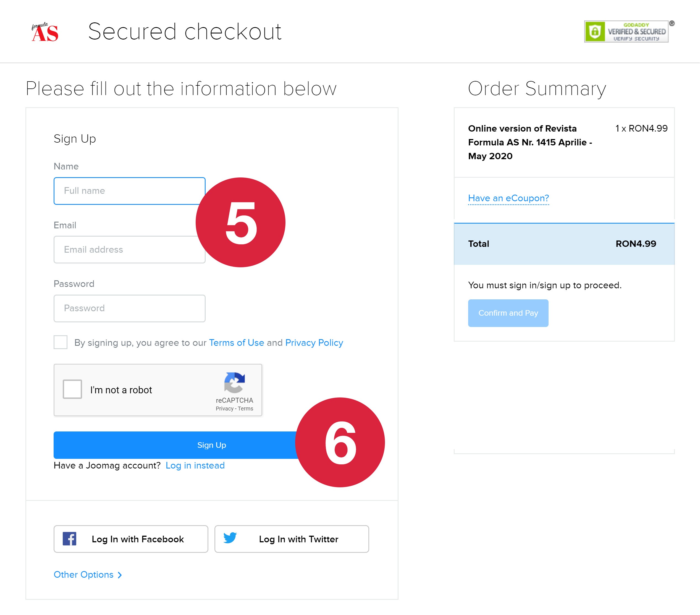Click the GoDaddy Verified & Secured badge
The width and height of the screenshot is (700, 615).
coord(626,32)
